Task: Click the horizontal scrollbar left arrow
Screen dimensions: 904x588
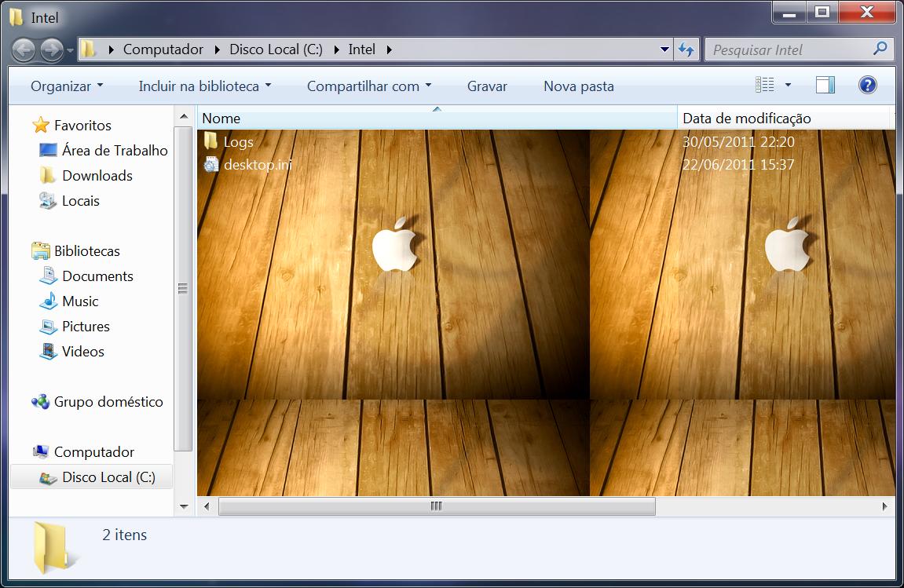Action: click(x=207, y=506)
